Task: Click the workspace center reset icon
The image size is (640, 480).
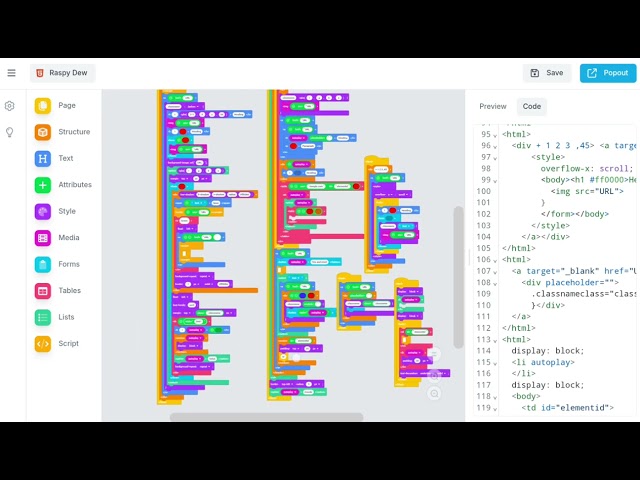Action: pyautogui.click(x=434, y=354)
